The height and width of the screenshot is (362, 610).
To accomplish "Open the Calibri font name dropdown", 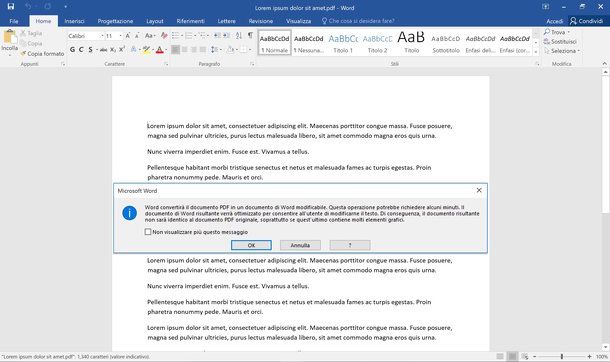I will point(102,36).
